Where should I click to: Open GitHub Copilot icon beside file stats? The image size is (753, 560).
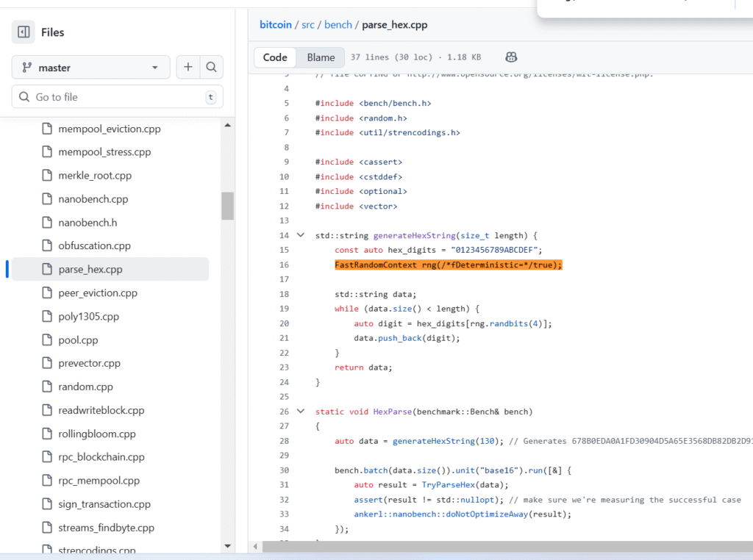[x=510, y=57]
